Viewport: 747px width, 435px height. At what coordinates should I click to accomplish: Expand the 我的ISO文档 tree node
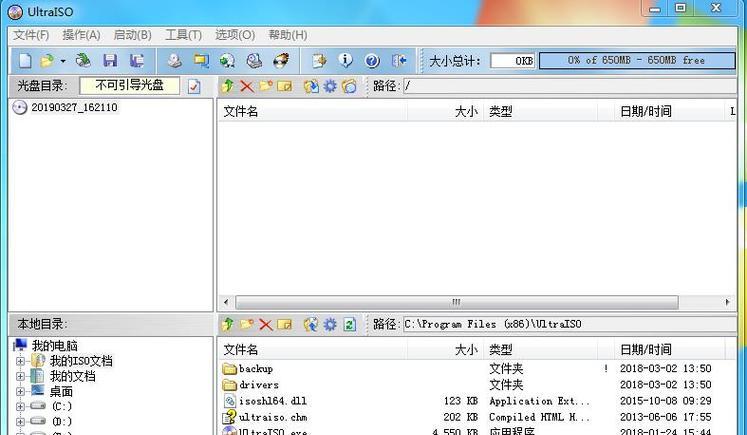tap(20, 361)
